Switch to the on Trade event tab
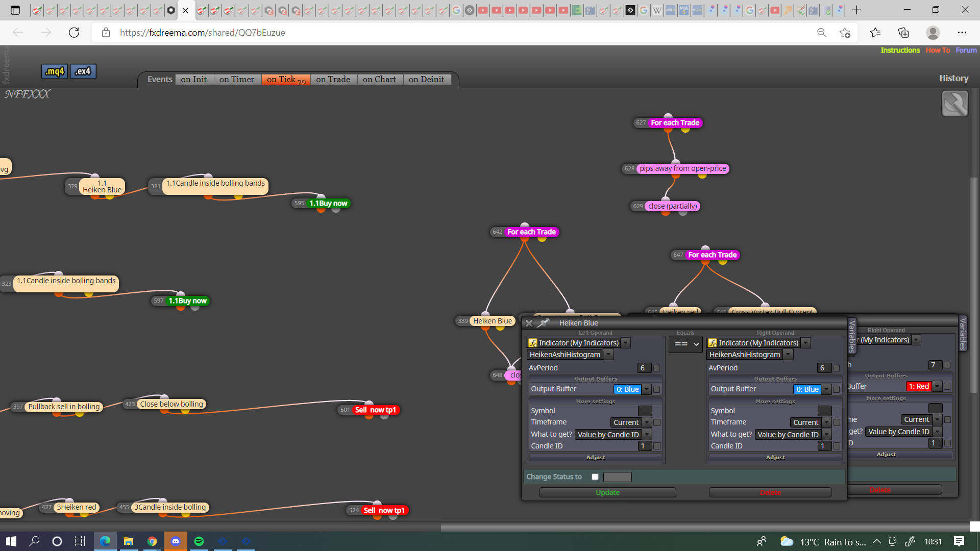This screenshot has width=980, height=551. pyautogui.click(x=333, y=80)
